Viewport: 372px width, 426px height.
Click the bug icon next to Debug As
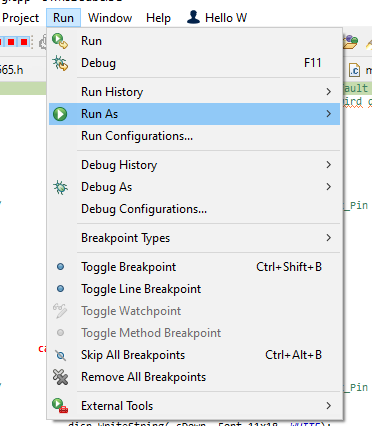[x=60, y=187]
